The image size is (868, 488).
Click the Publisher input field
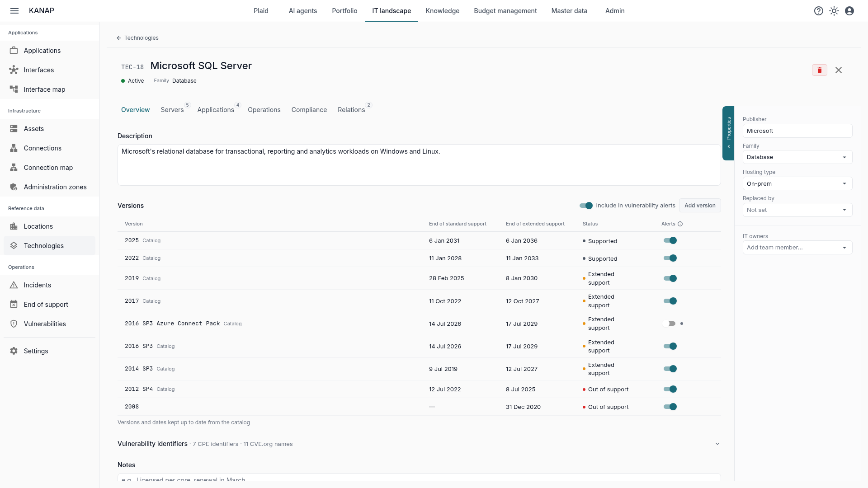(797, 131)
